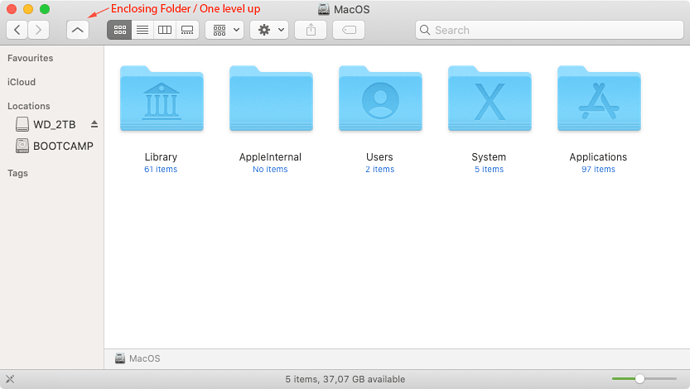Screen dimensions: 690x389
Task: Click the BOOTCAMP disk icon
Action: pos(22,146)
